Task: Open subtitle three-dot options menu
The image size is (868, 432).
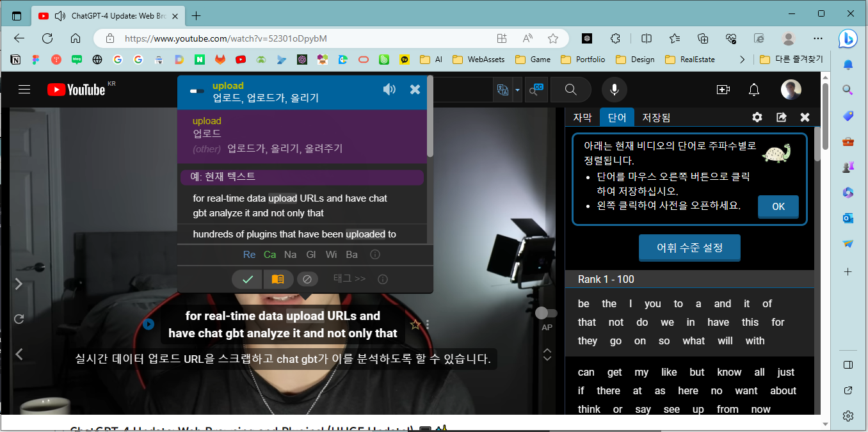Action: [x=428, y=325]
